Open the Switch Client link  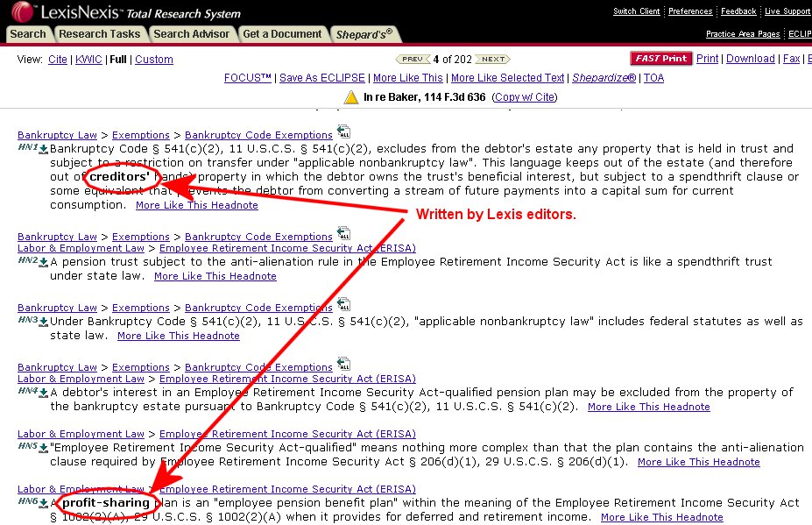point(637,11)
